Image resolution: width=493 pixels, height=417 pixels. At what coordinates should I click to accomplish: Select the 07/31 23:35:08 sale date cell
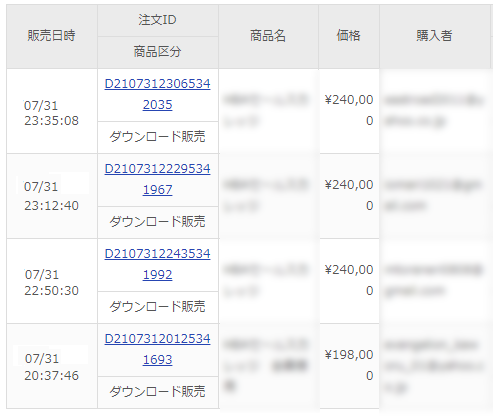click(52, 113)
